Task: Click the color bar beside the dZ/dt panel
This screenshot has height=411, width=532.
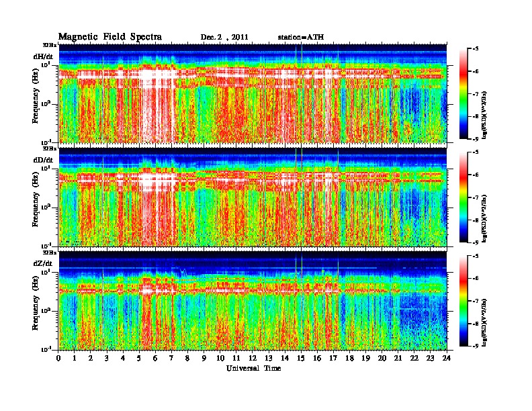Action: [463, 301]
